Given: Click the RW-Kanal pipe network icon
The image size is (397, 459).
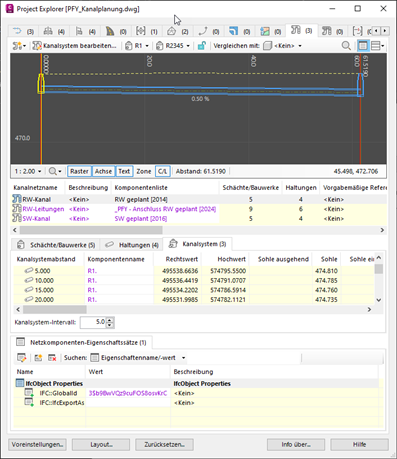Looking at the screenshot, I should [16, 199].
